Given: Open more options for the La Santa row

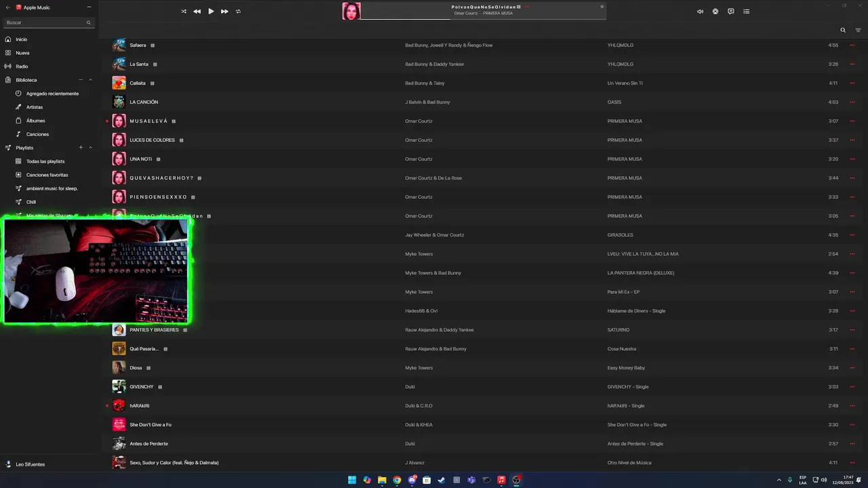Looking at the screenshot, I should [x=852, y=64].
